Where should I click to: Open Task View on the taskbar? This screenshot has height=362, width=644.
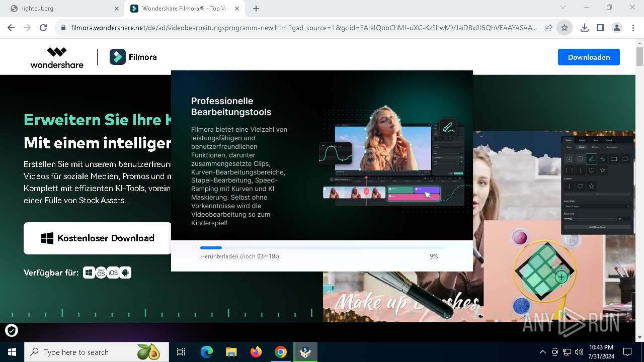point(181,352)
